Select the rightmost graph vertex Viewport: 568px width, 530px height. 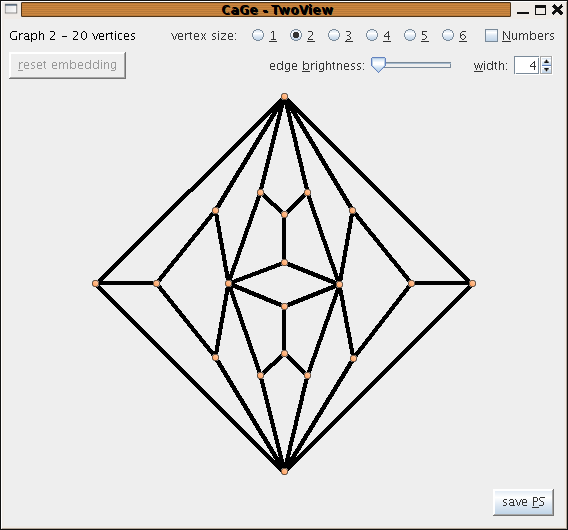click(472, 283)
